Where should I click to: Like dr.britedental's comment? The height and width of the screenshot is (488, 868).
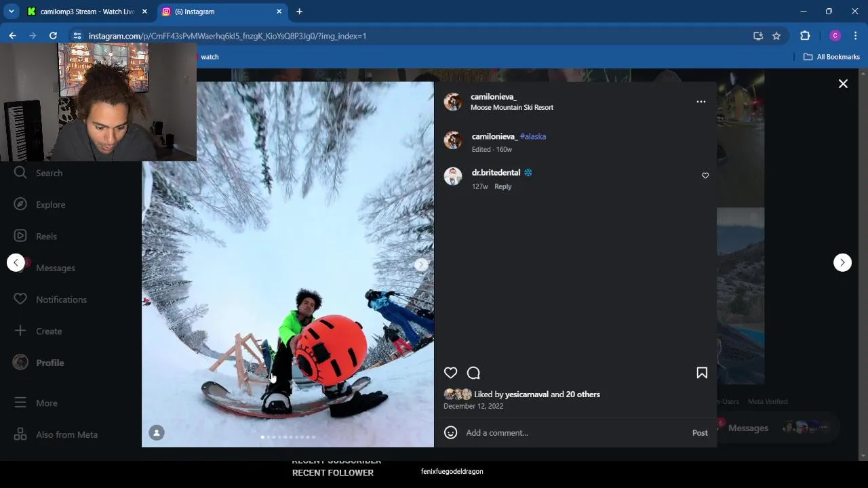click(705, 176)
